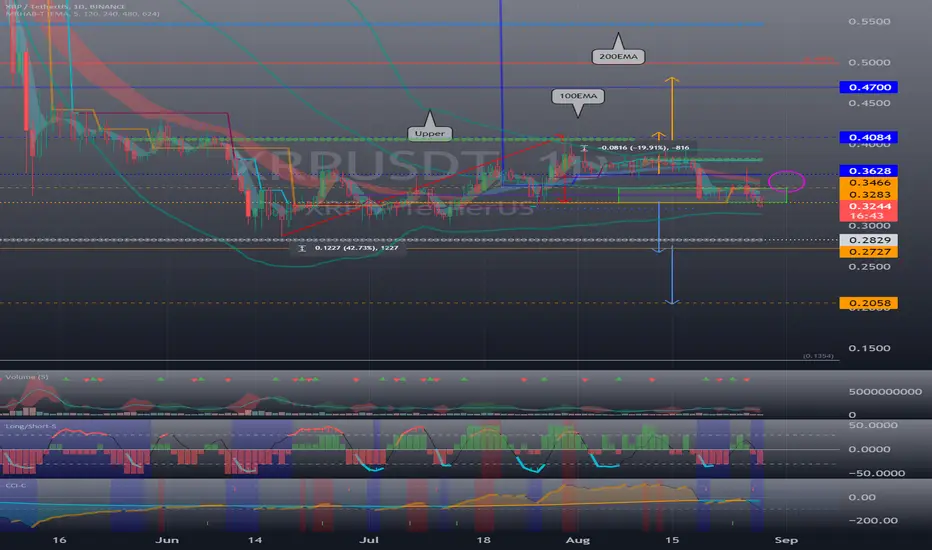Click the Aug date axis label

point(578,540)
